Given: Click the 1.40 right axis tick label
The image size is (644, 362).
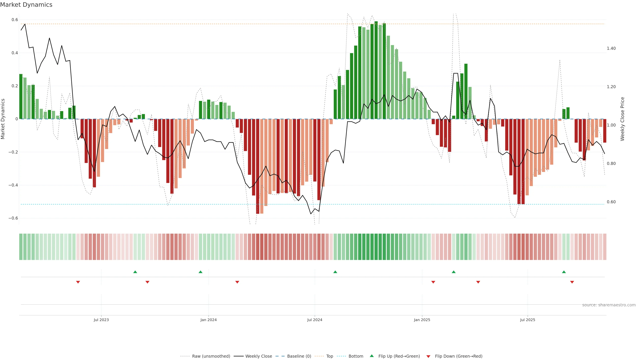Looking at the screenshot, I should (611, 48).
